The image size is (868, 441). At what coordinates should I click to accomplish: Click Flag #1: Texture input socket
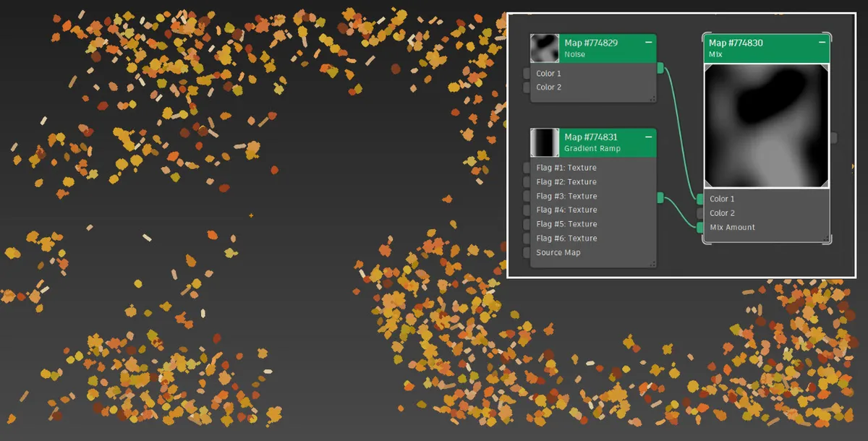pyautogui.click(x=527, y=168)
